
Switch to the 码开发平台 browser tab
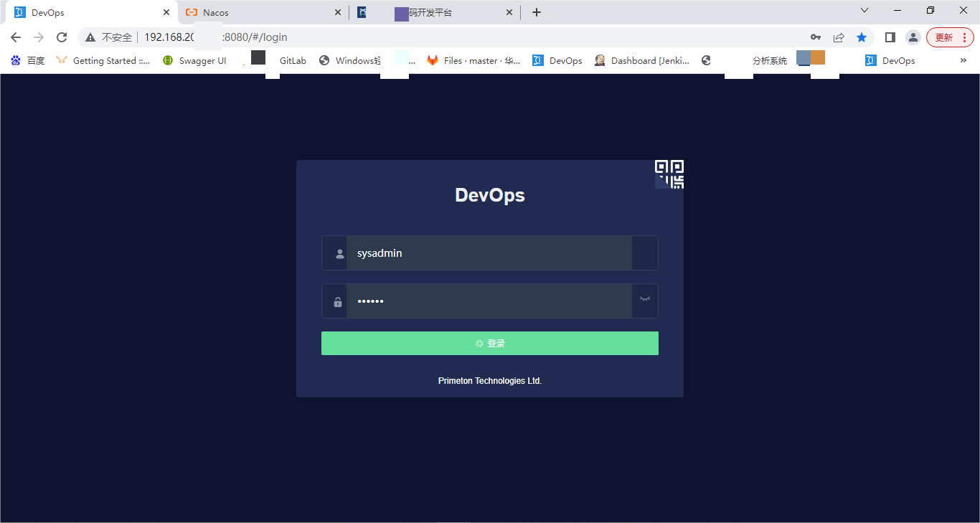pos(435,12)
